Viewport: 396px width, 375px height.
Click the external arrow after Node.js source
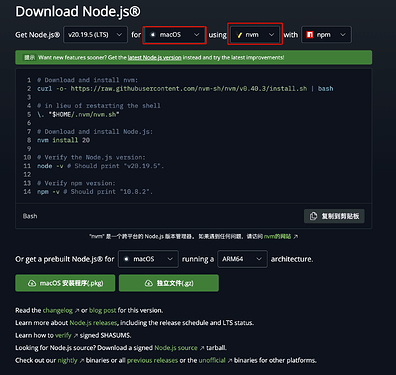click(x=202, y=348)
